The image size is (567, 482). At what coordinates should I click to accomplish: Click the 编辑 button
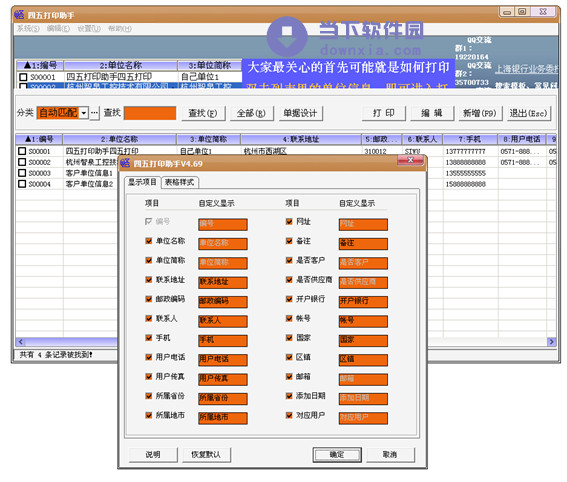[x=432, y=114]
